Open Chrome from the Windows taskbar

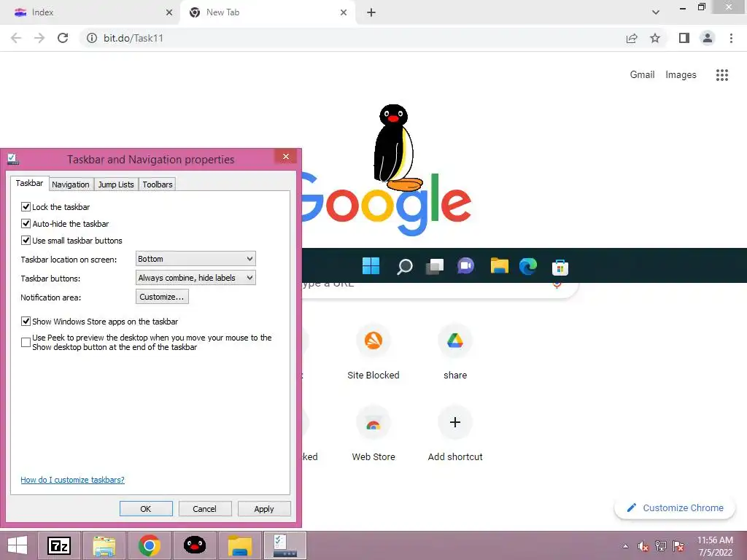point(149,545)
